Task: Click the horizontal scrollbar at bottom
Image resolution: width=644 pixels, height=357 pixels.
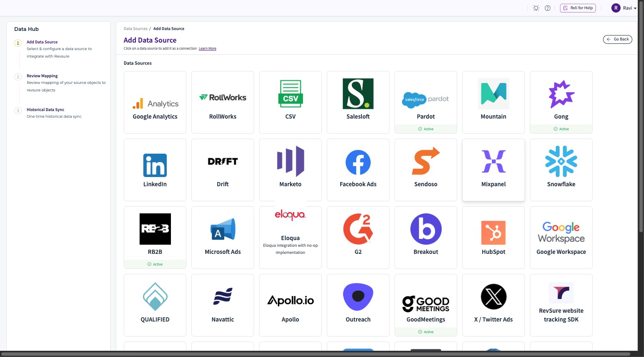Action: (316, 354)
